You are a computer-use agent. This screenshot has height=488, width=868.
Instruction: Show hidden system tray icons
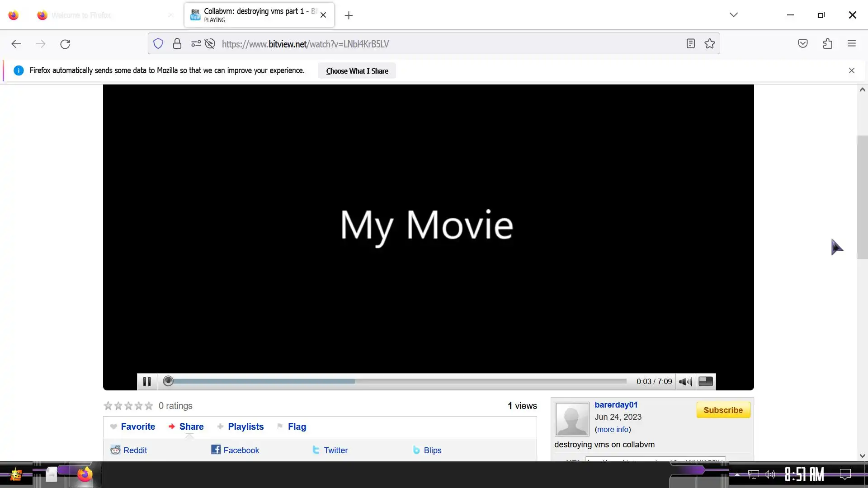click(737, 474)
